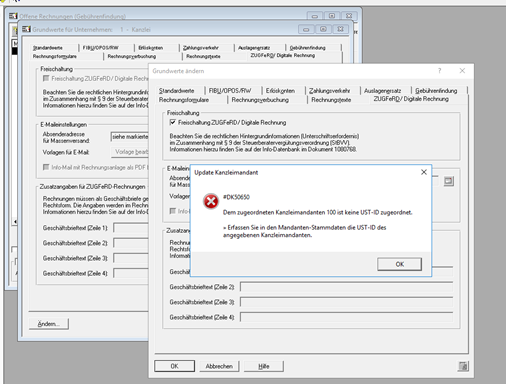Click the icon button beside the Absenderadresse field

pyautogui.click(x=449, y=181)
